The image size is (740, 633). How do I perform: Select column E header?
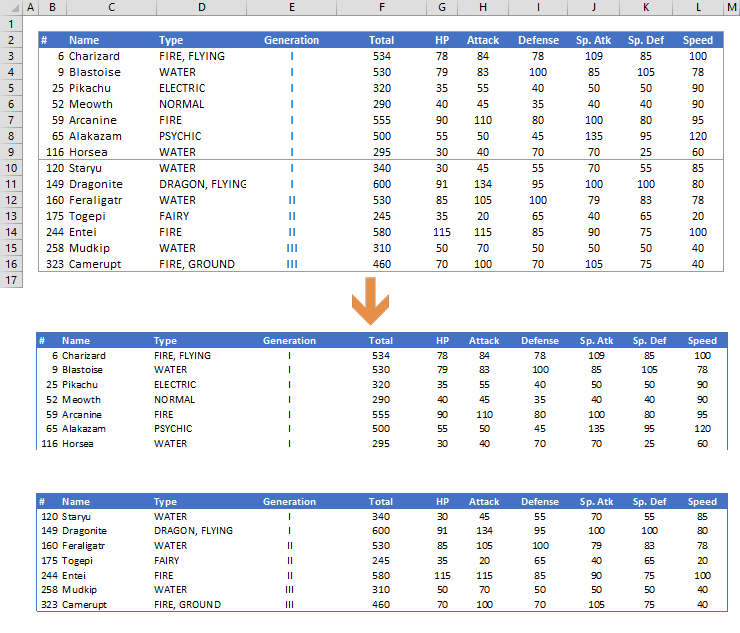point(292,8)
